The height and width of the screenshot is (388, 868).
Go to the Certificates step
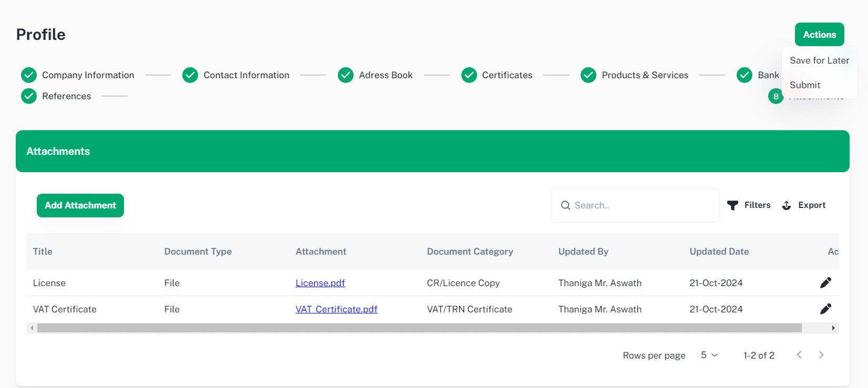507,75
